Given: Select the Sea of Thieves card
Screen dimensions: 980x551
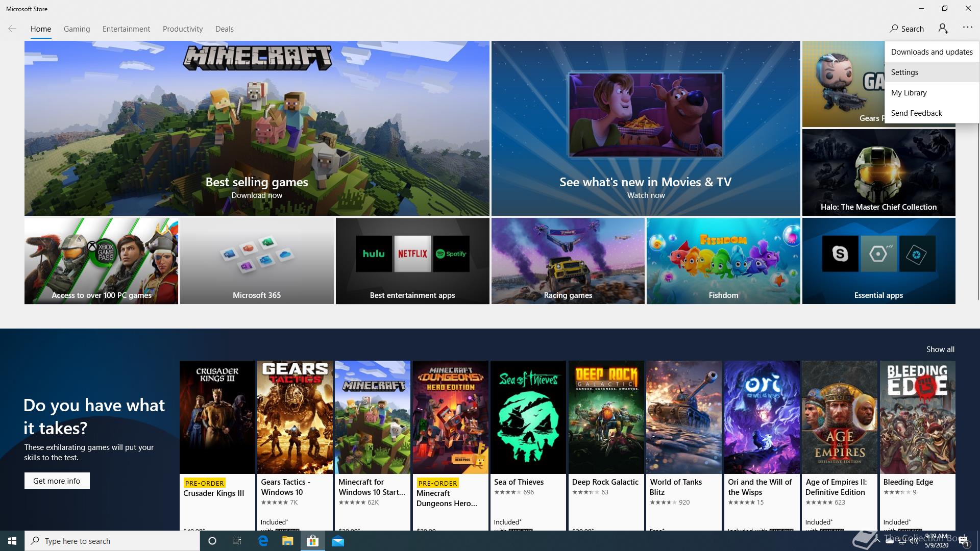Looking at the screenshot, I should 528,445.
